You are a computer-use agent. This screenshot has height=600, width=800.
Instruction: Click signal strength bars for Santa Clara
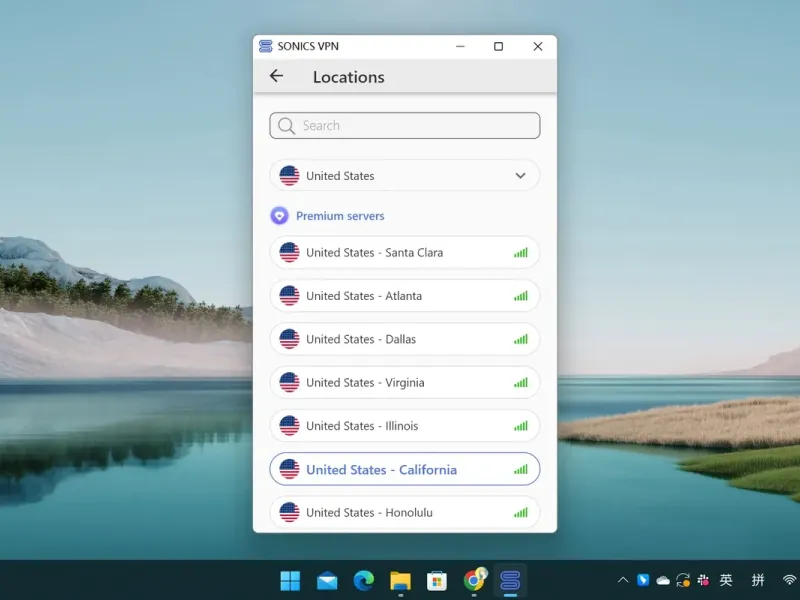point(520,253)
